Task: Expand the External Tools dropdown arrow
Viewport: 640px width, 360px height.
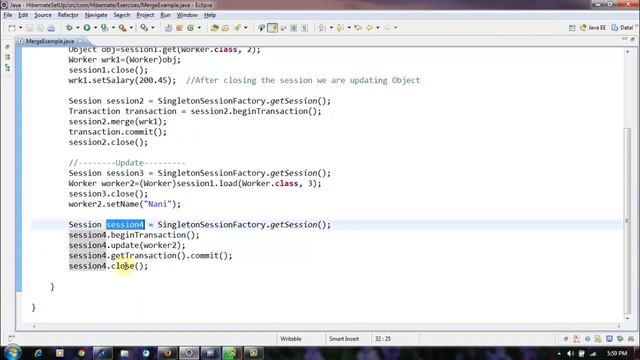Action: 131,28
